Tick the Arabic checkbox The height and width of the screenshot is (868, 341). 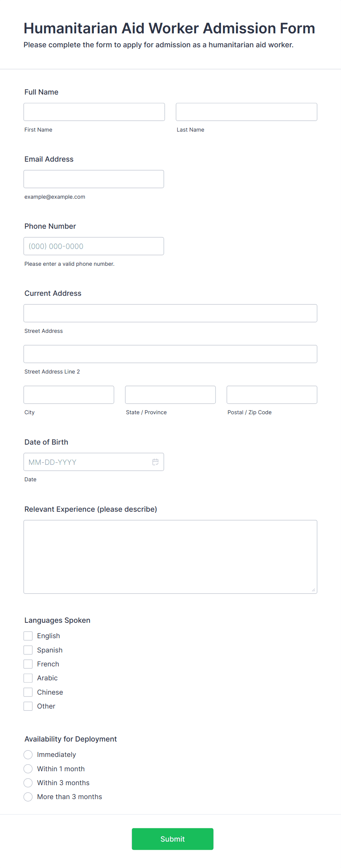tap(28, 678)
